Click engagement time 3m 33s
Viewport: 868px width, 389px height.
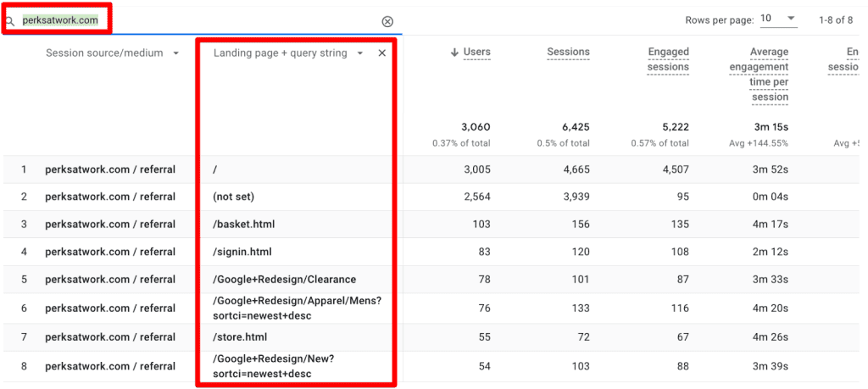pyautogui.click(x=771, y=279)
